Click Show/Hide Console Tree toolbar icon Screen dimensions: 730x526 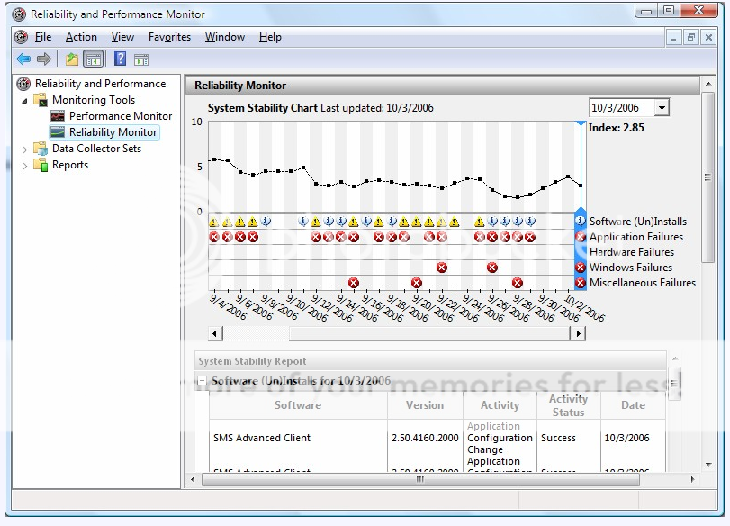(x=92, y=59)
